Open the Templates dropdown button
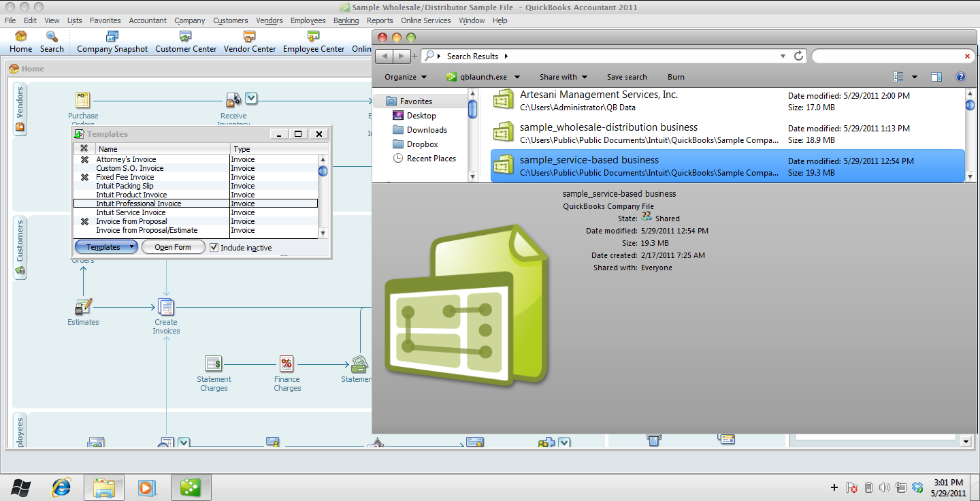The height and width of the screenshot is (501, 980). click(107, 247)
